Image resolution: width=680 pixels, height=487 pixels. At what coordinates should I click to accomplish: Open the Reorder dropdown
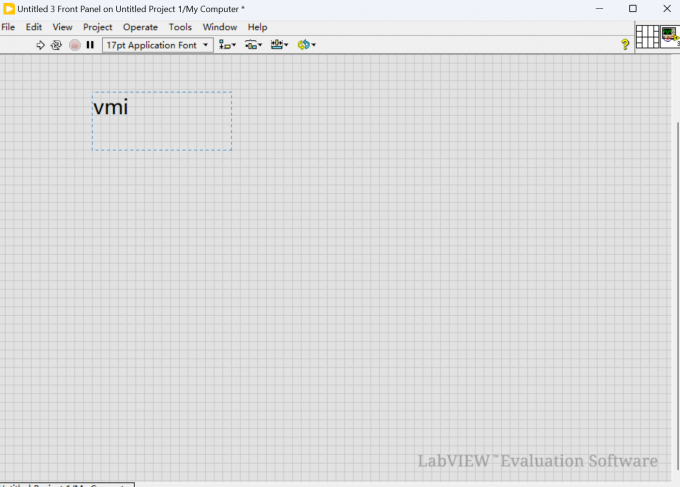coord(306,45)
